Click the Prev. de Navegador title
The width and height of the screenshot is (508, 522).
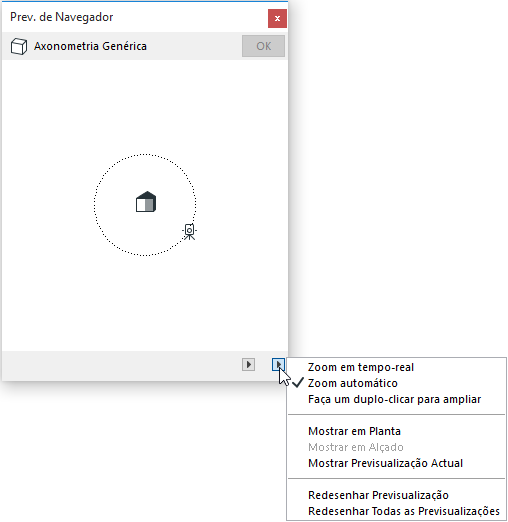click(62, 17)
